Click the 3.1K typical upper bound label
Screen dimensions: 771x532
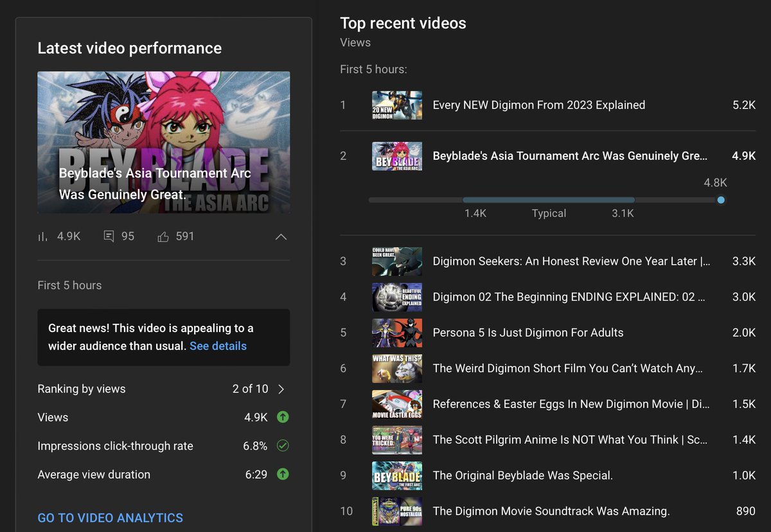tap(623, 213)
